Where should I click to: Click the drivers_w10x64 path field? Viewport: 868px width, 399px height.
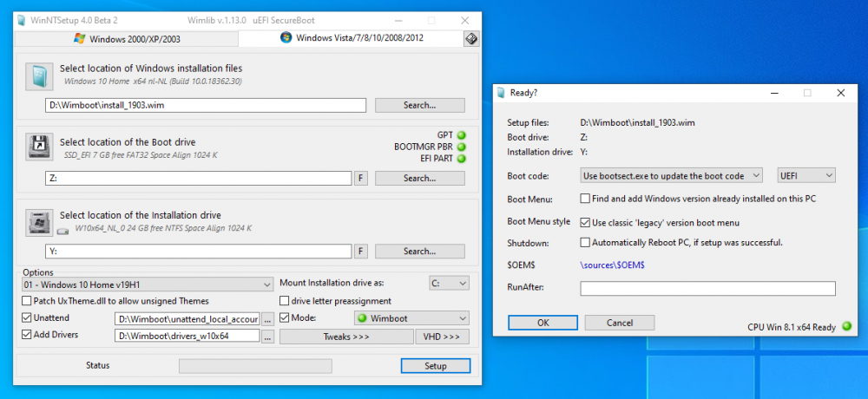click(187, 336)
